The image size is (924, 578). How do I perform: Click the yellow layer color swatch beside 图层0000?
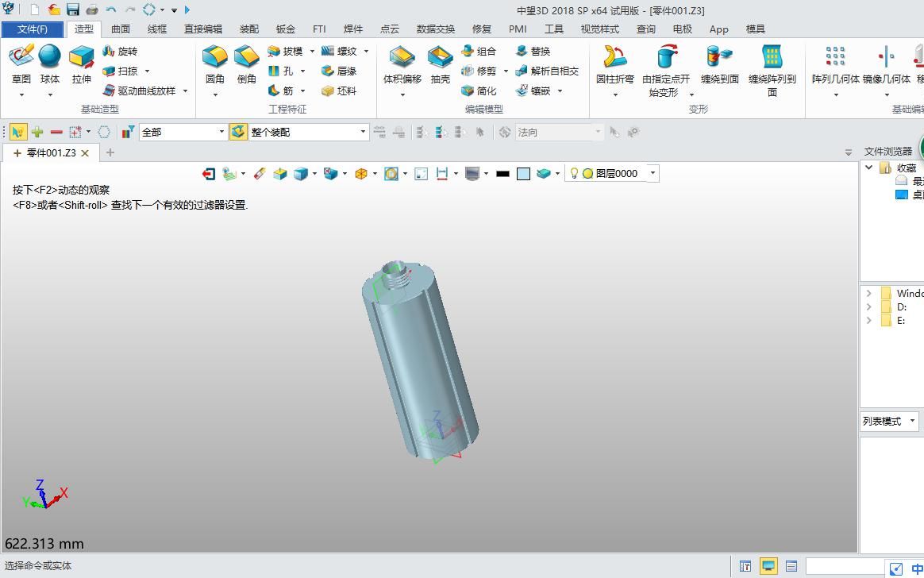(x=587, y=172)
